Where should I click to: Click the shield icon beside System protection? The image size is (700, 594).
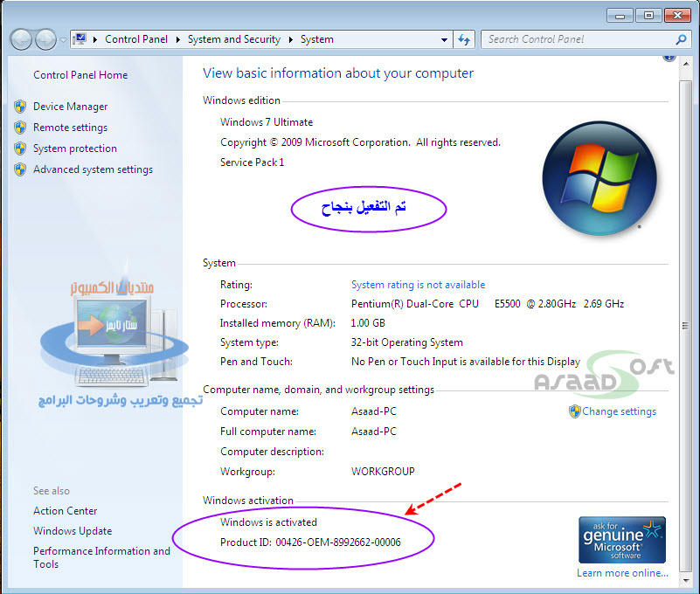20,148
